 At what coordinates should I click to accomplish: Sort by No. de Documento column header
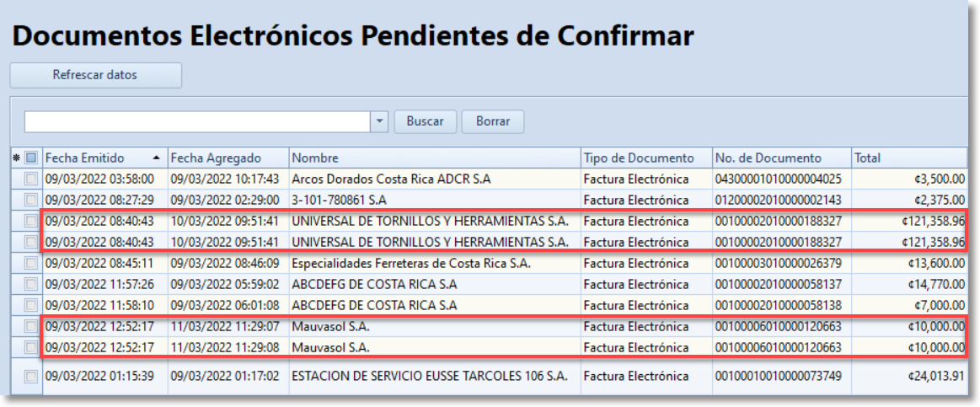[x=782, y=158]
